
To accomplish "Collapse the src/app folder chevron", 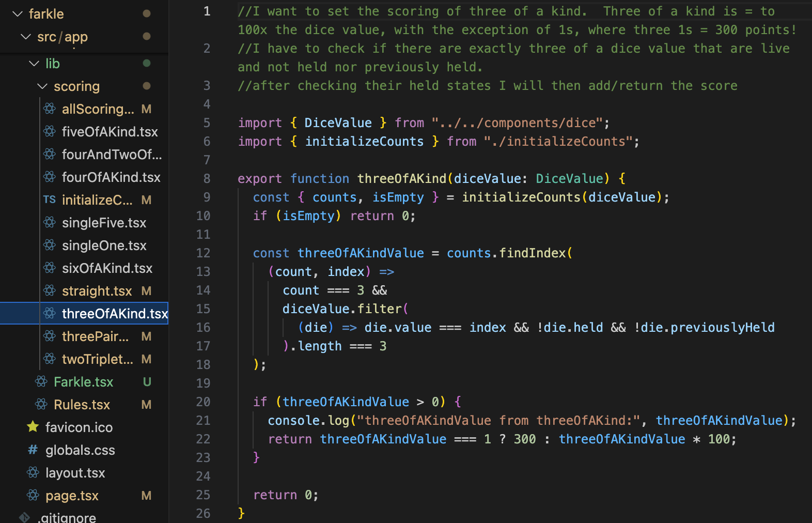I will (26, 37).
